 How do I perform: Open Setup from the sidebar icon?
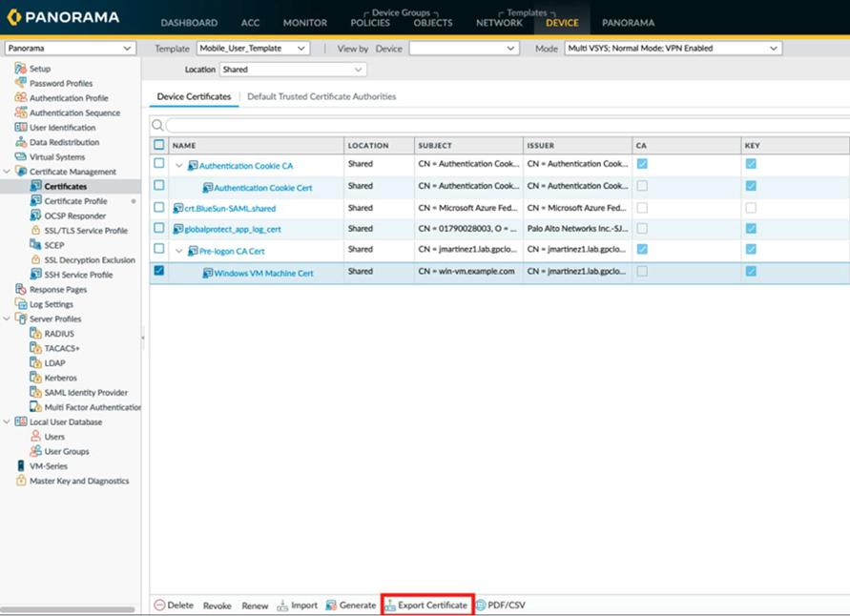click(21, 69)
